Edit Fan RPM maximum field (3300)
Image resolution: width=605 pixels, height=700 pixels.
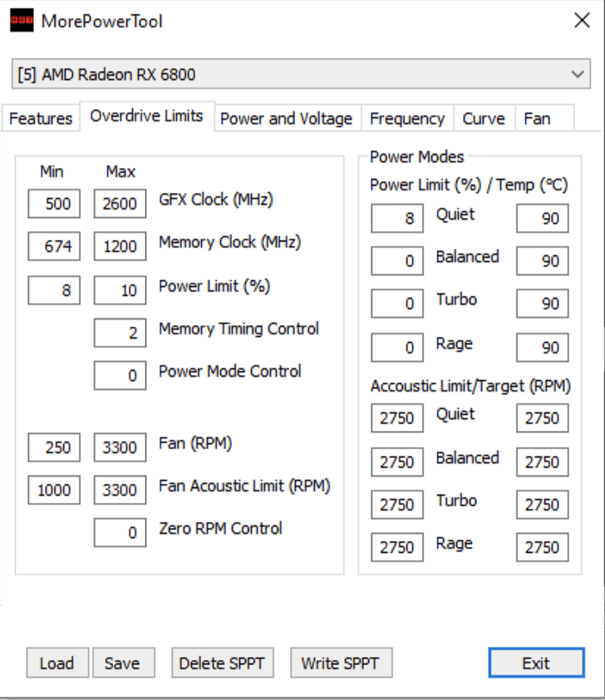pos(120,447)
